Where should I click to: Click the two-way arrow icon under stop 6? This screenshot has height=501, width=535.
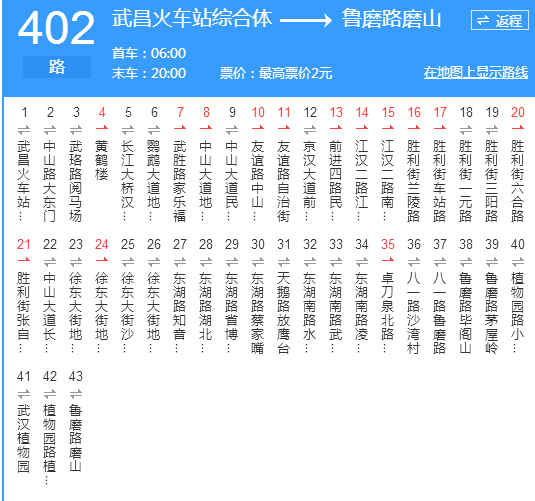tap(154, 130)
